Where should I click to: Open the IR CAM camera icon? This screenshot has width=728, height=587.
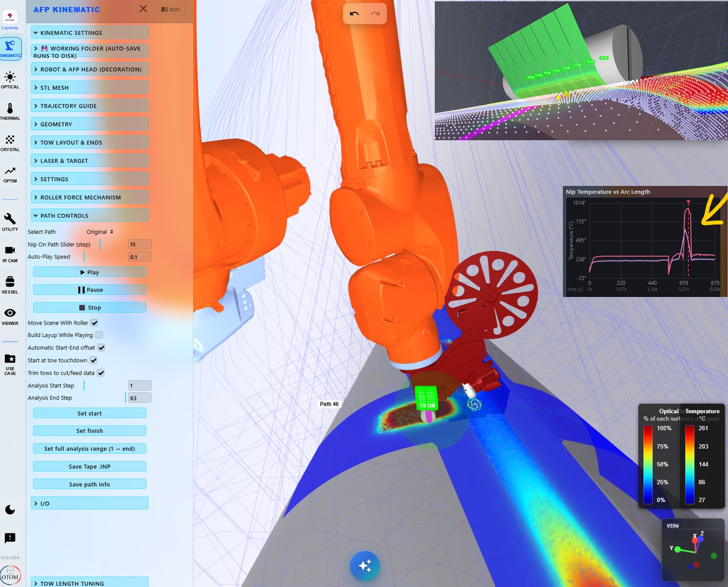tap(10, 254)
